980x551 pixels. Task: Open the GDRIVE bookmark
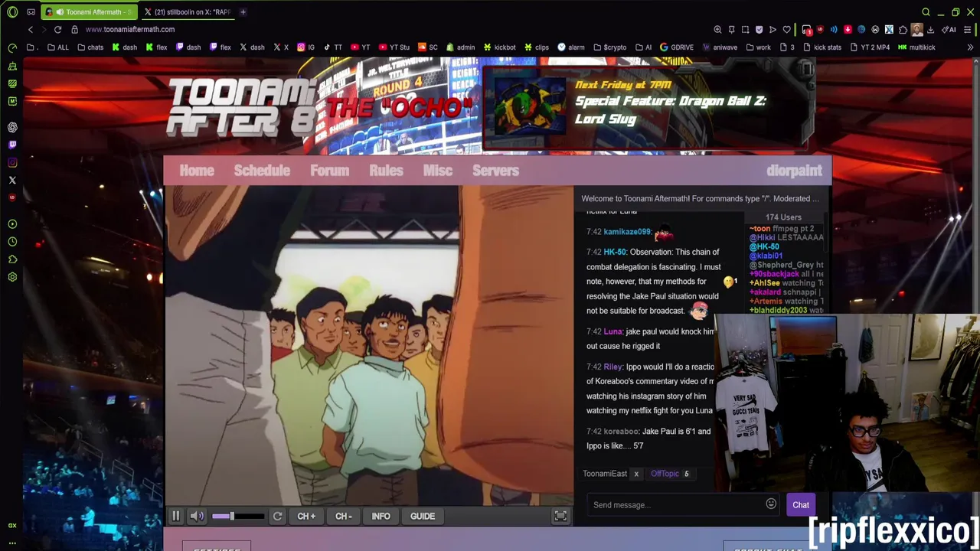(x=677, y=47)
